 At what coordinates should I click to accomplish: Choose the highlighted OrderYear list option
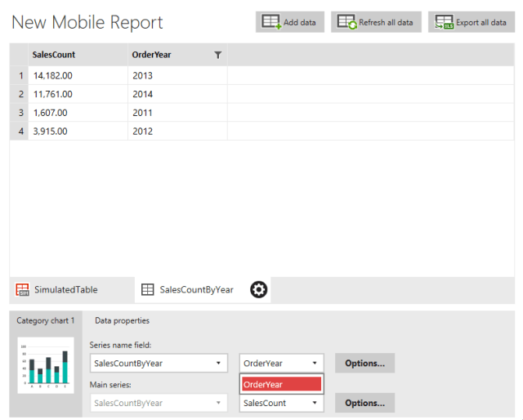(x=281, y=384)
